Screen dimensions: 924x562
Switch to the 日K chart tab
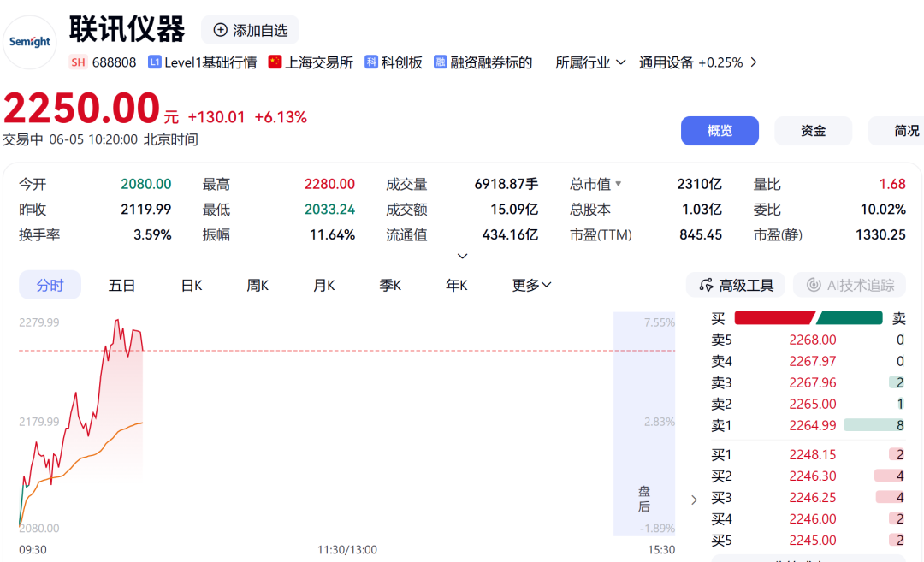(192, 285)
